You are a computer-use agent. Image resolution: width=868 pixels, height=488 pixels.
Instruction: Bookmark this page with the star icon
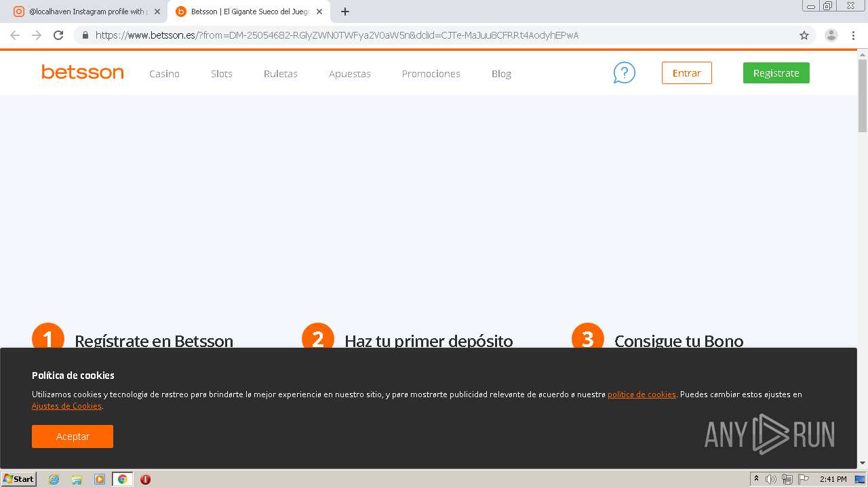[804, 35]
